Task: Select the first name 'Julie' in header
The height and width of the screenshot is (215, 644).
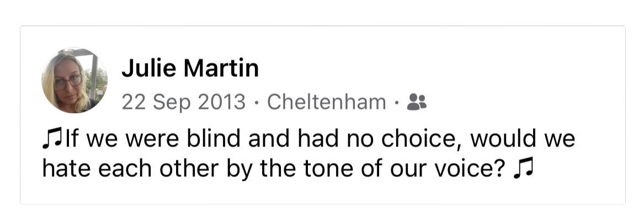Action: 150,68
